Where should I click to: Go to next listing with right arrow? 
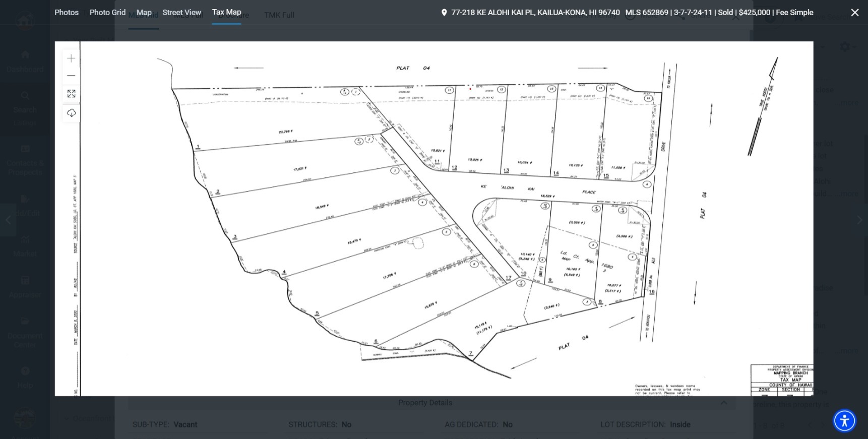click(x=859, y=220)
